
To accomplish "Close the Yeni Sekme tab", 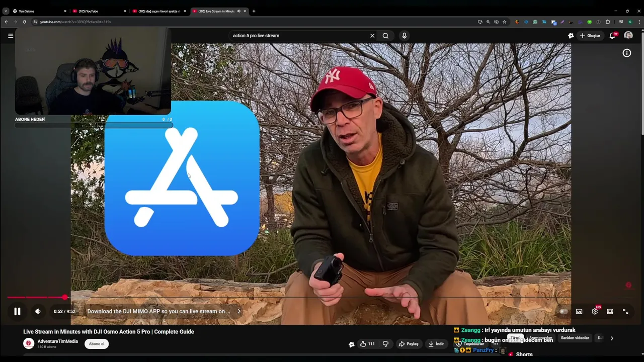I will (65, 11).
